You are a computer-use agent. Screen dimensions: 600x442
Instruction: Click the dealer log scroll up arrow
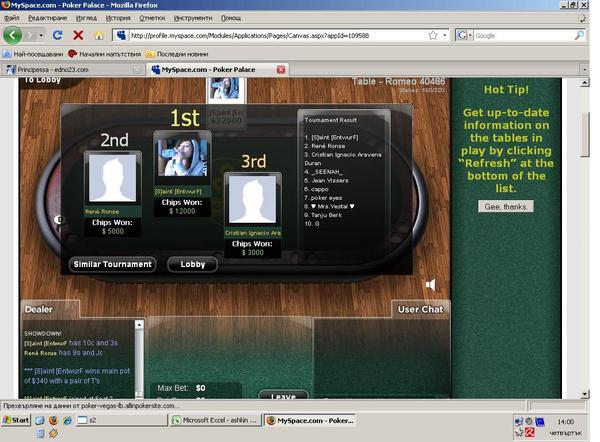pyautogui.click(x=139, y=325)
